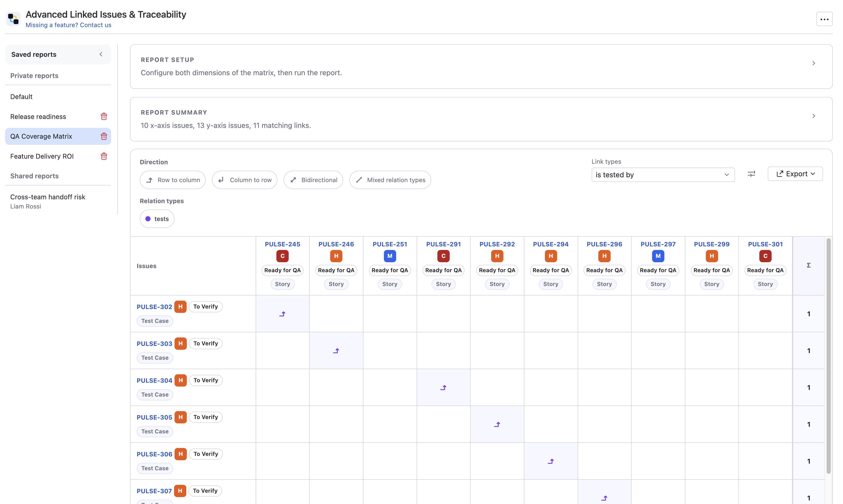Viewport: 843px width, 504px height.
Task: Switch direction to Column to row
Action: pos(245,180)
